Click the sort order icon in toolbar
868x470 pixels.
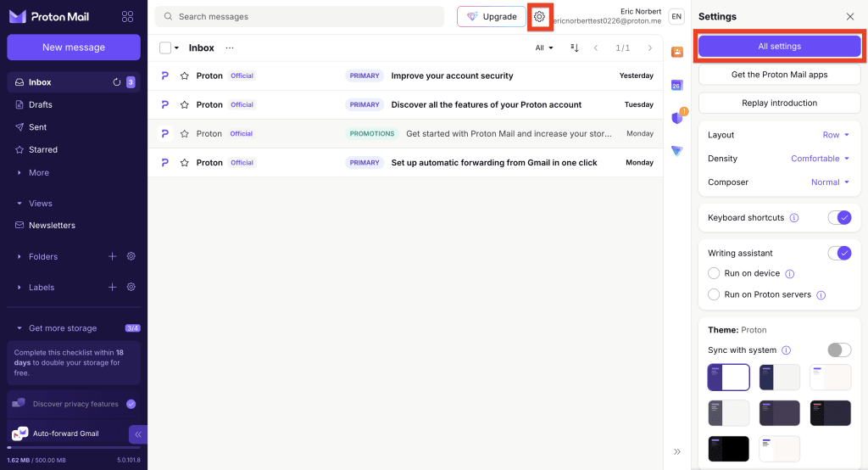pyautogui.click(x=575, y=48)
